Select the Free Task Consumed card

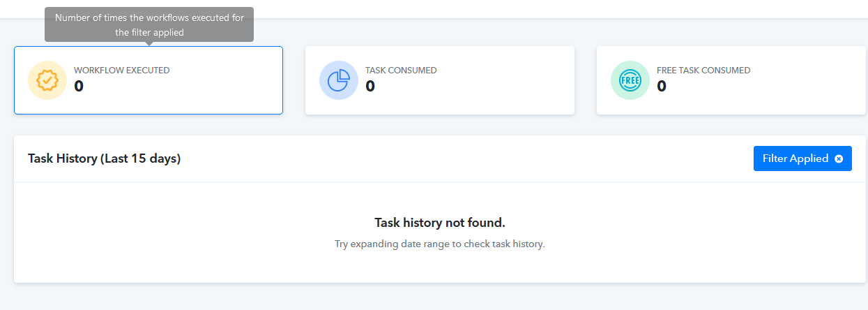pos(731,80)
